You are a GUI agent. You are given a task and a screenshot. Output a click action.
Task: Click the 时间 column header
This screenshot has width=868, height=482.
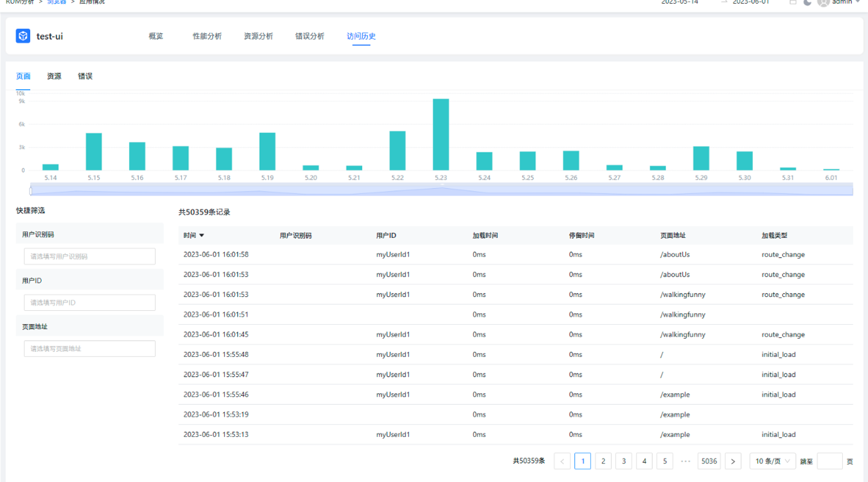point(190,236)
